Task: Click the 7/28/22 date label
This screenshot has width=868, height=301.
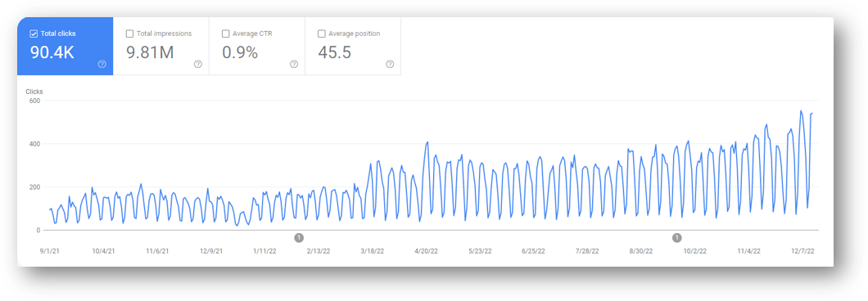Action: coord(587,251)
